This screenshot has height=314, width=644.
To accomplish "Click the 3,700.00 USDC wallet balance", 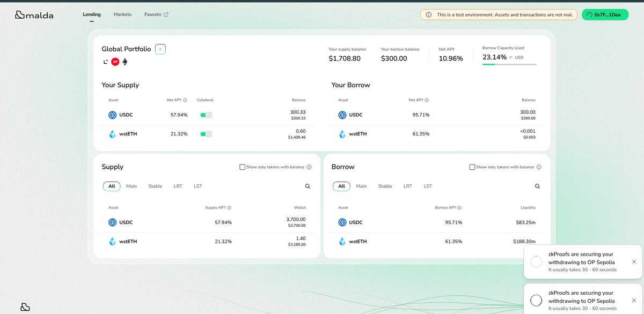I will 296,219.
